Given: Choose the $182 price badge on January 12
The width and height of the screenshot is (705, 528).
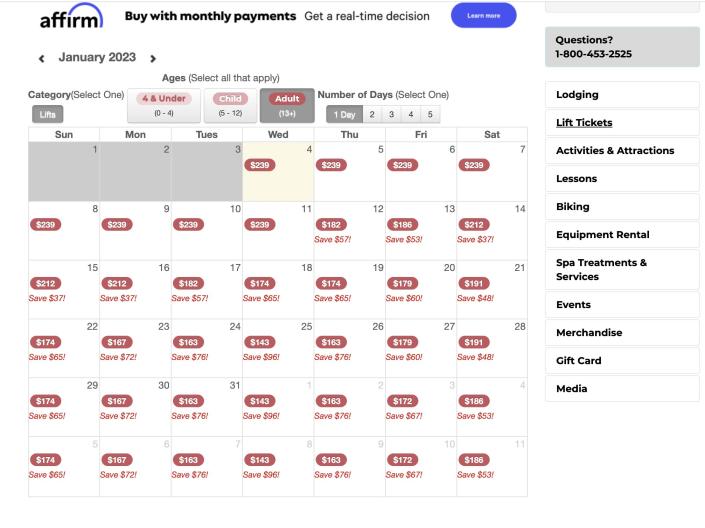Looking at the screenshot, I should pos(331,224).
